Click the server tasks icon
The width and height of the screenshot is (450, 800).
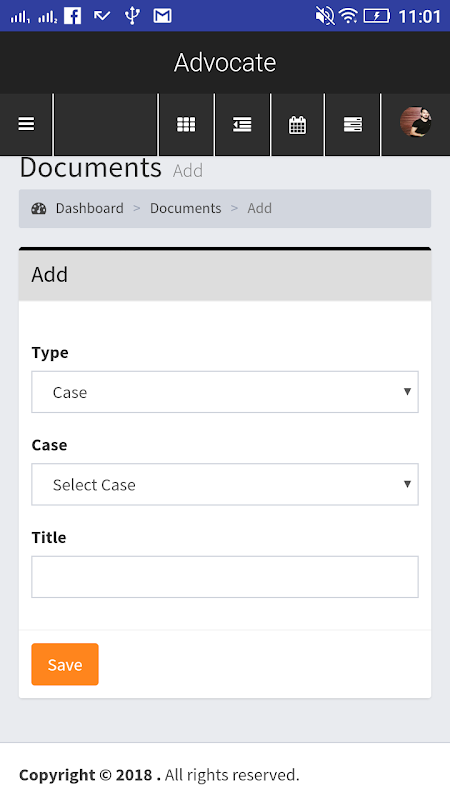click(353, 124)
